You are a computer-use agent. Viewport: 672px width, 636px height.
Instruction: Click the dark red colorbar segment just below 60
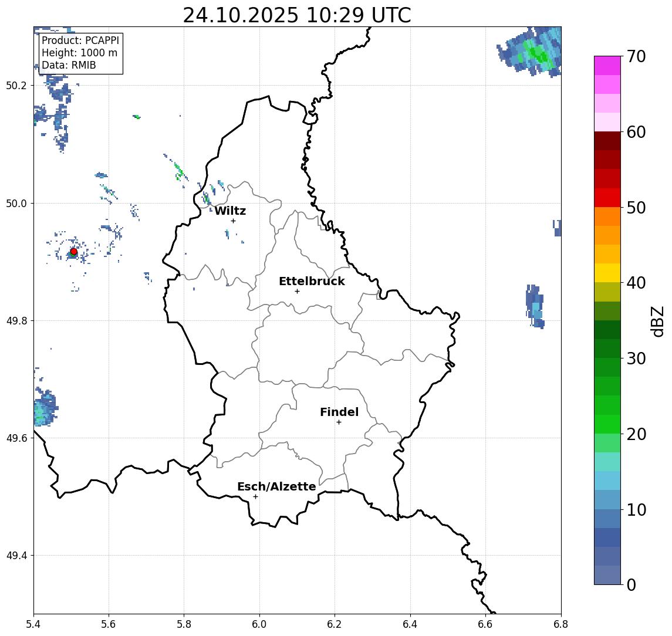[x=607, y=141]
